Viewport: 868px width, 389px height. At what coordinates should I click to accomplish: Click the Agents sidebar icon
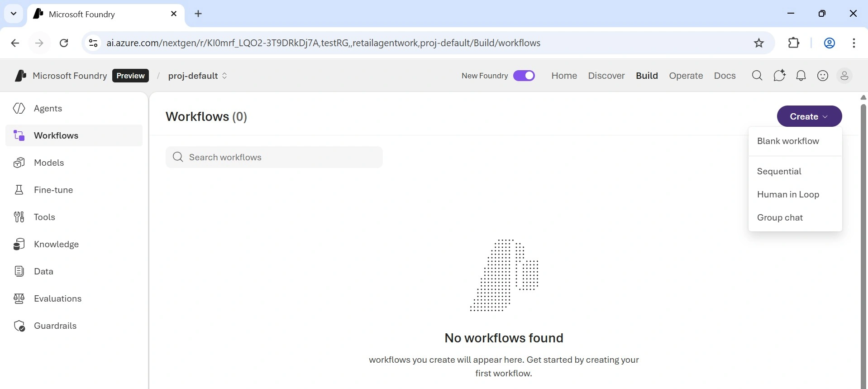pos(19,108)
